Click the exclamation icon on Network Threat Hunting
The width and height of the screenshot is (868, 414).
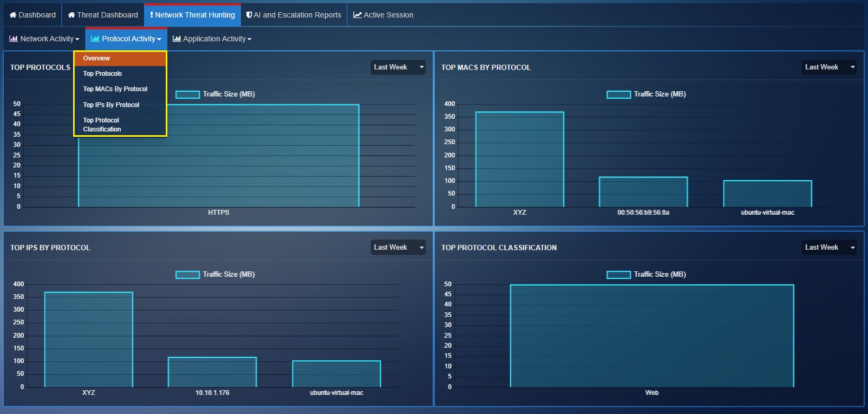point(151,15)
